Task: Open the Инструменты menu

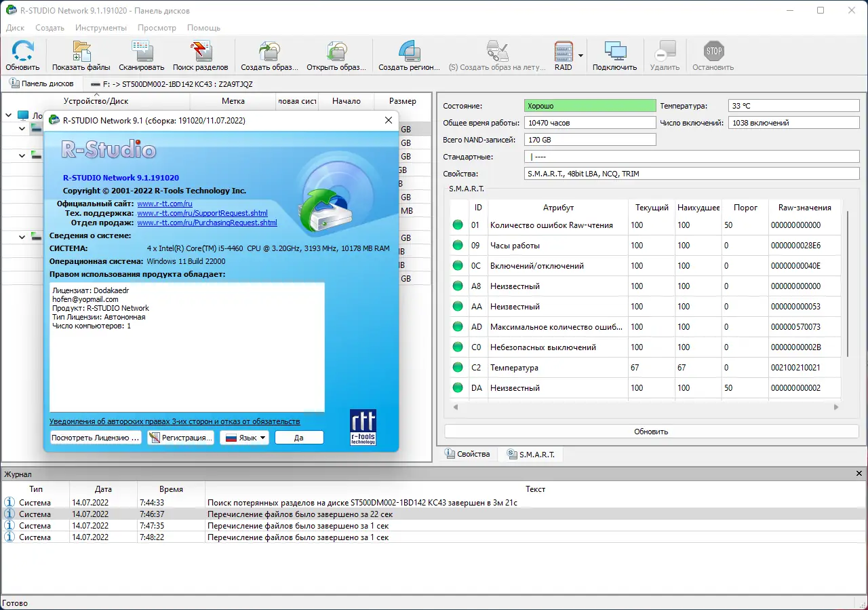Action: [x=101, y=28]
